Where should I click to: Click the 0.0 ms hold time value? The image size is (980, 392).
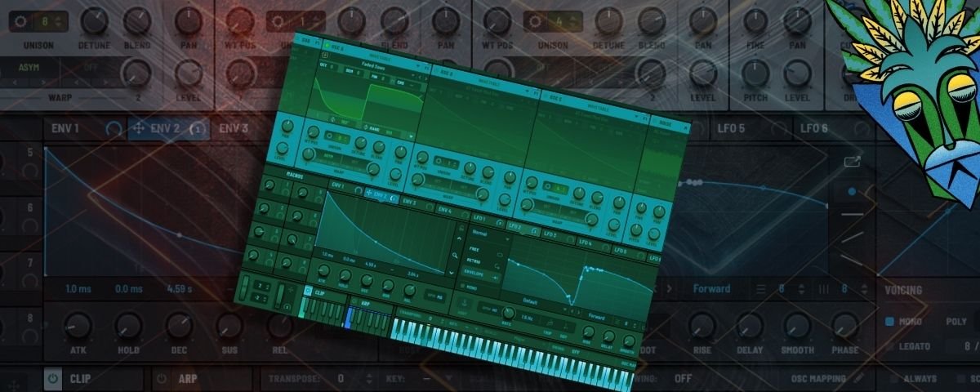128,288
